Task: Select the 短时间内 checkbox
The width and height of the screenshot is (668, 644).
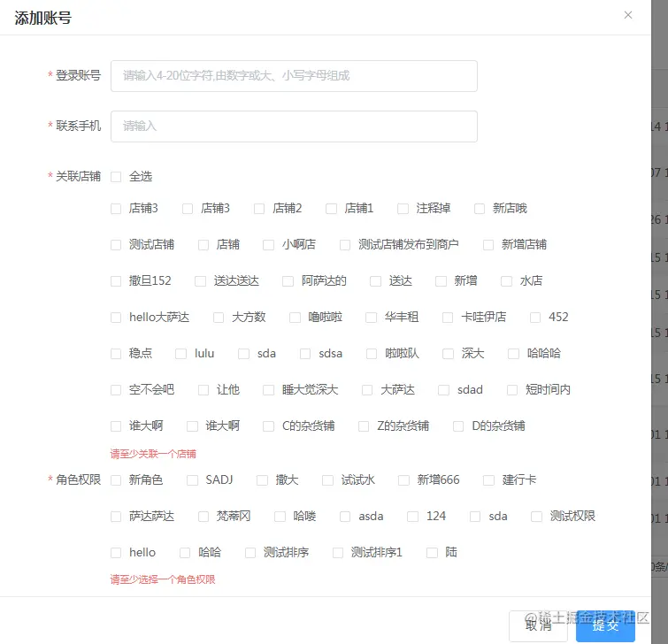Action: click(512, 390)
